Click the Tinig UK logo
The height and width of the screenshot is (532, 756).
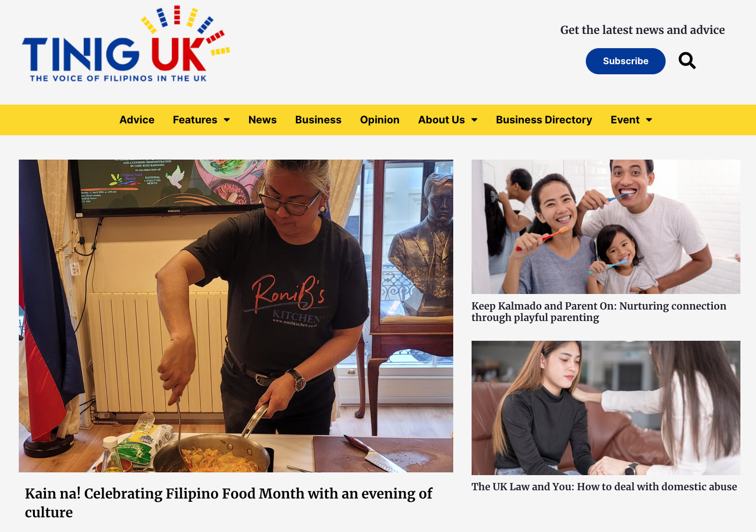tap(126, 44)
